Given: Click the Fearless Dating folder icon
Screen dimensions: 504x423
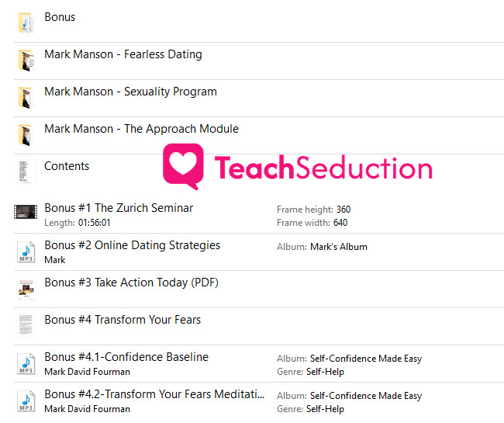Looking at the screenshot, I should click(26, 61).
